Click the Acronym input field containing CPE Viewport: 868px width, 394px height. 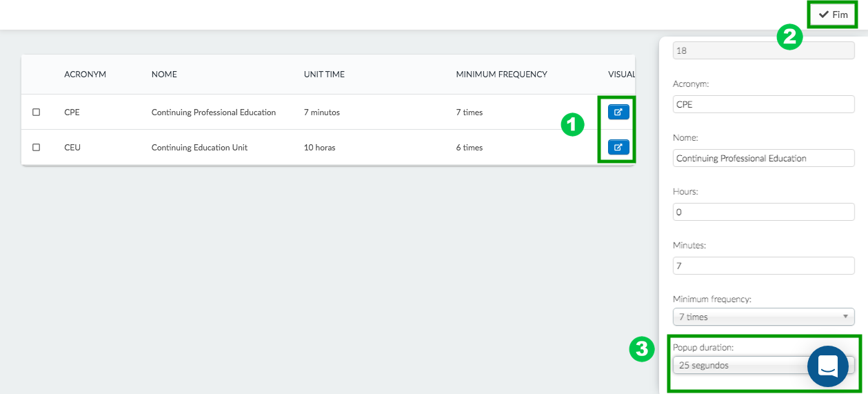pyautogui.click(x=763, y=104)
